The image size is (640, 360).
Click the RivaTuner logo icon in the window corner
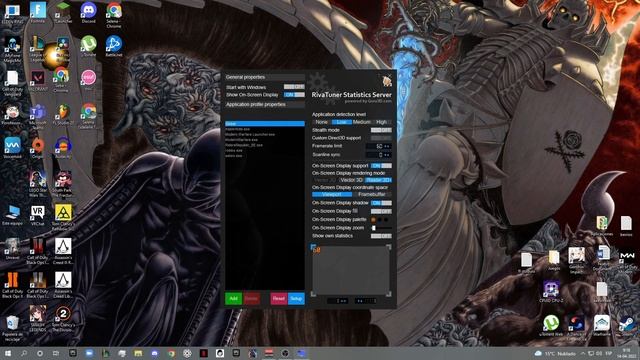click(x=387, y=81)
